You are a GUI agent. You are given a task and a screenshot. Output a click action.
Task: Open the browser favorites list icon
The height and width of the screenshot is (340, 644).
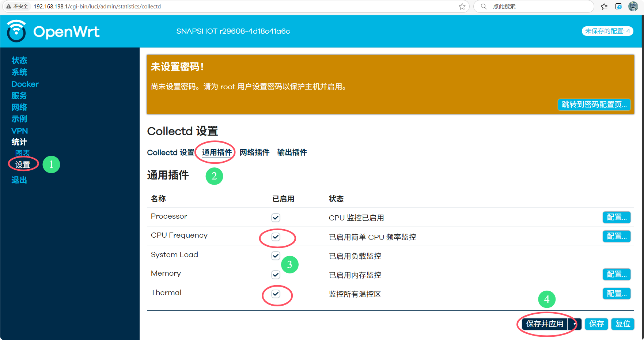[x=604, y=7]
